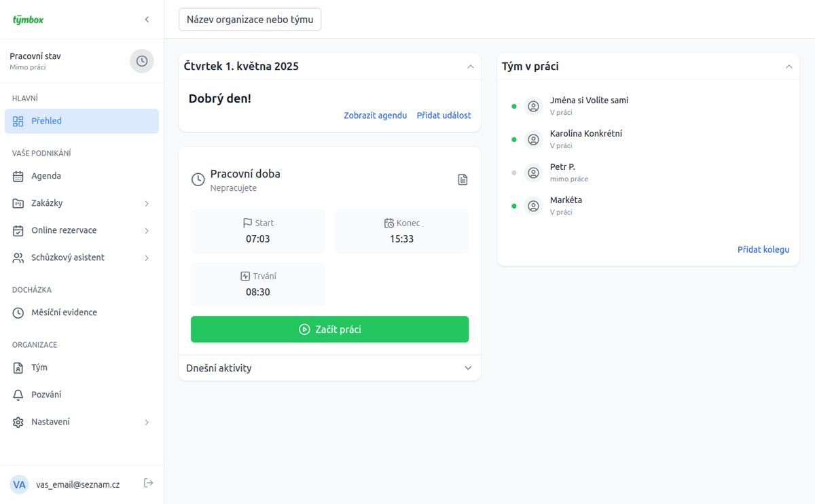The width and height of the screenshot is (815, 504).
Task: Collapse the Čtvrtek 1. května panel
Action: point(470,67)
